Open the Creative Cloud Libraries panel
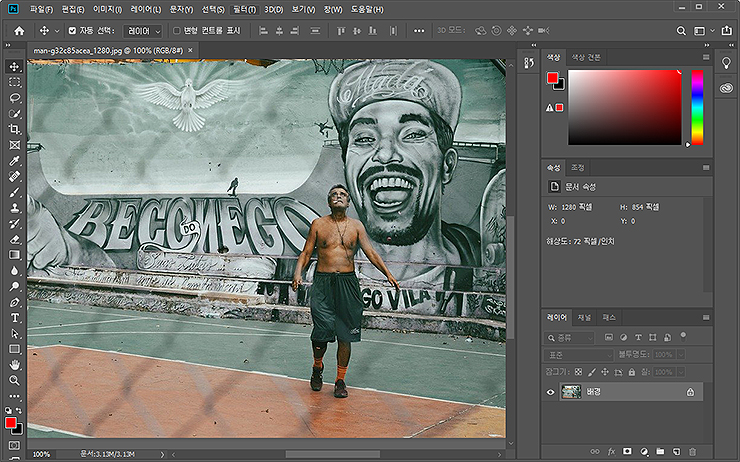 726,88
